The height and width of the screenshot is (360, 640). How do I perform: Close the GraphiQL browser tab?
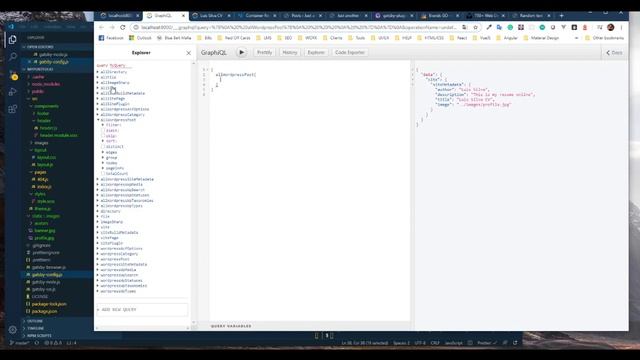pyautogui.click(x=183, y=16)
